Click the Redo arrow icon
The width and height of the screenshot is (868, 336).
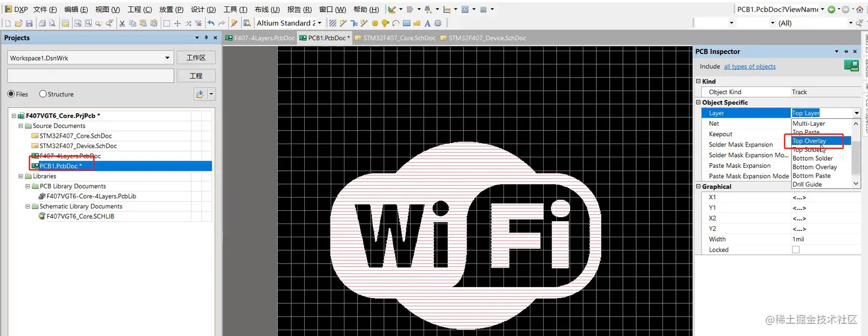click(x=221, y=23)
